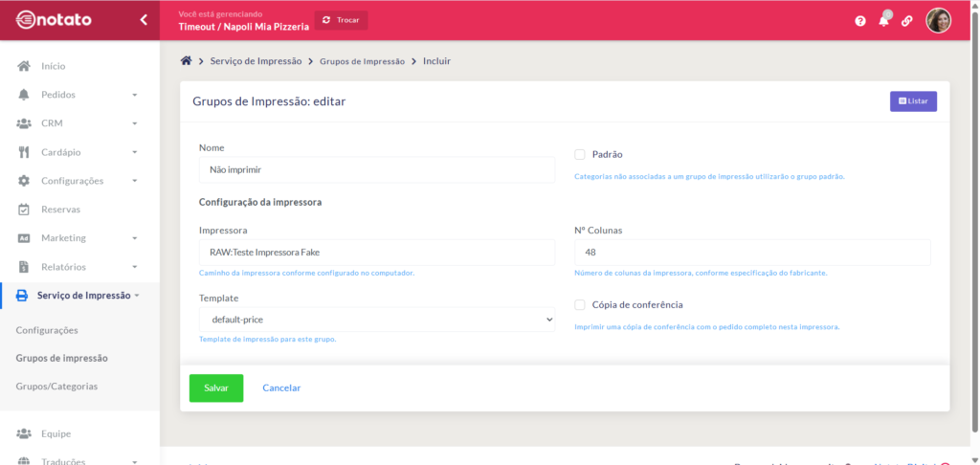Click the Cancelar link
The image size is (980, 465).
pos(281,388)
